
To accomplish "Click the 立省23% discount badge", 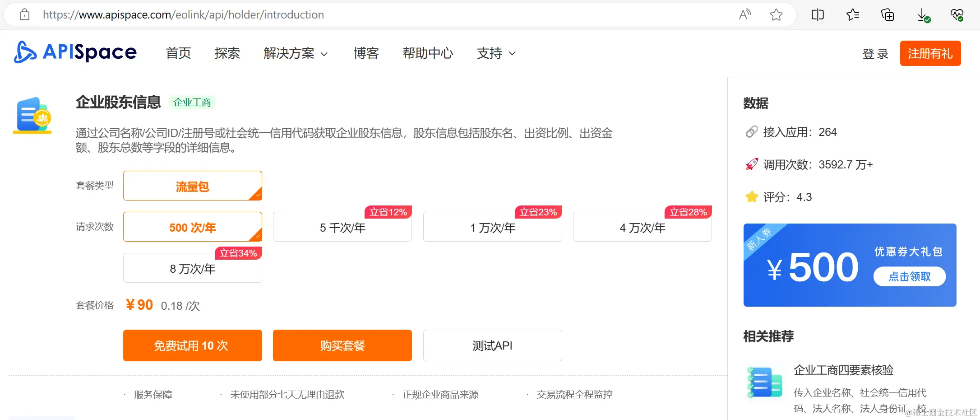I will 538,212.
